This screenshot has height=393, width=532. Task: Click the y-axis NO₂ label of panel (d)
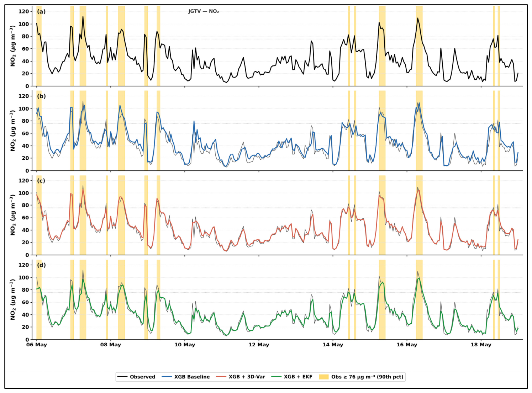click(x=13, y=299)
